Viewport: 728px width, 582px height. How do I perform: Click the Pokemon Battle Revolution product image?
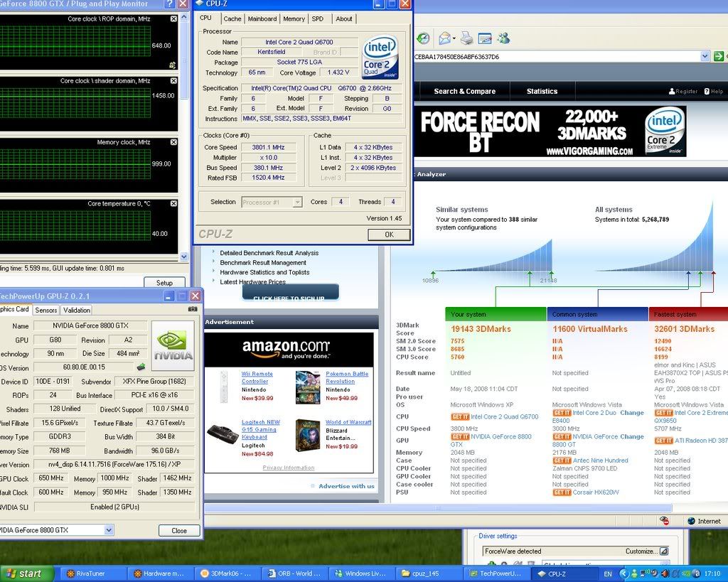tap(308, 387)
